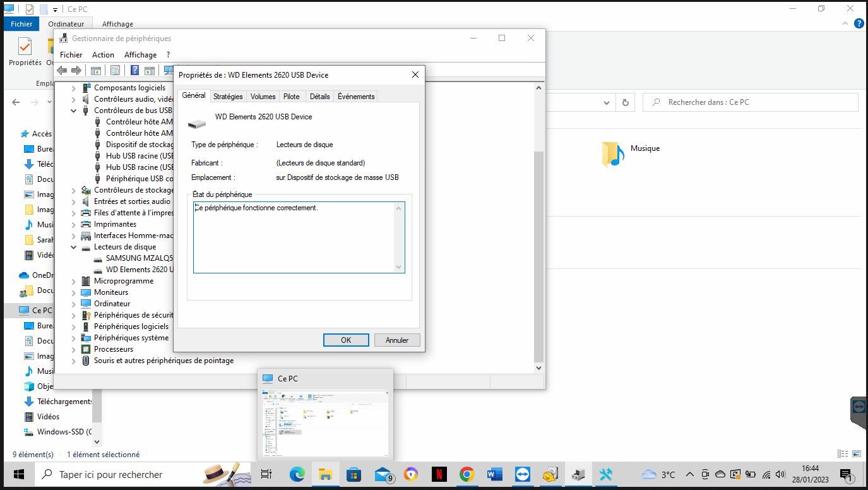Viewport: 868px width, 490px height.
Task: Open the Action menu in Device Manager
Action: (x=103, y=55)
